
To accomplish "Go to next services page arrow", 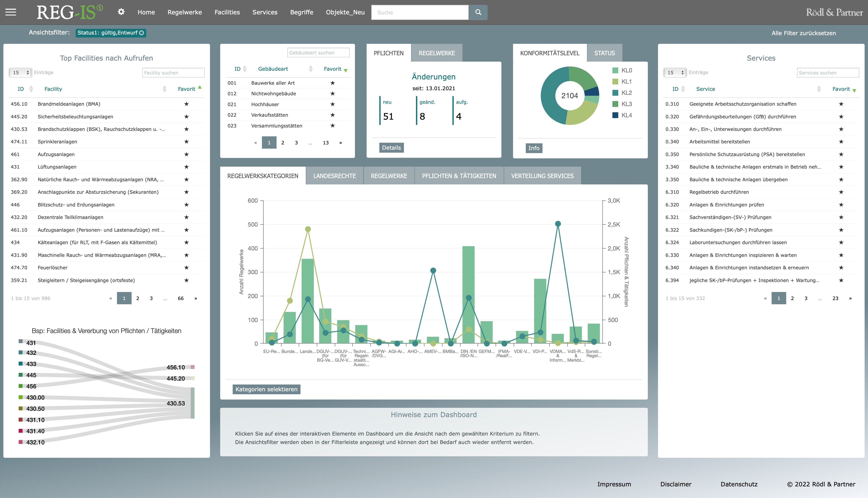I will click(x=850, y=298).
